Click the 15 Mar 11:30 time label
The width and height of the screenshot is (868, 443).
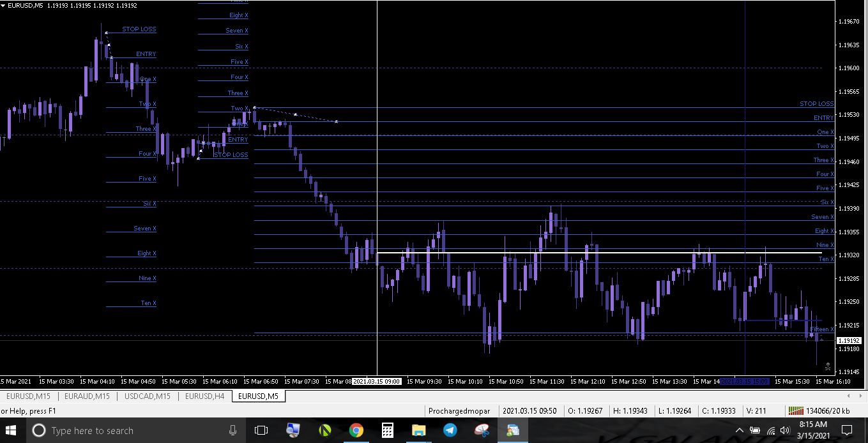[548, 381]
